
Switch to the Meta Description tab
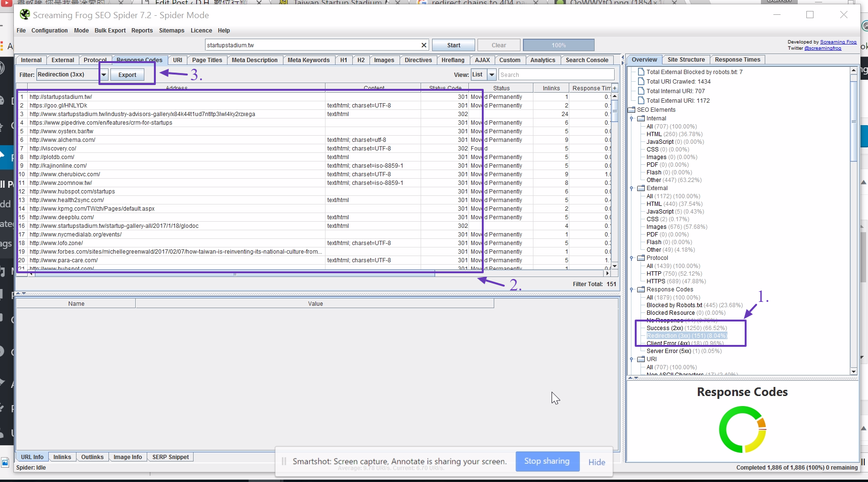click(255, 60)
